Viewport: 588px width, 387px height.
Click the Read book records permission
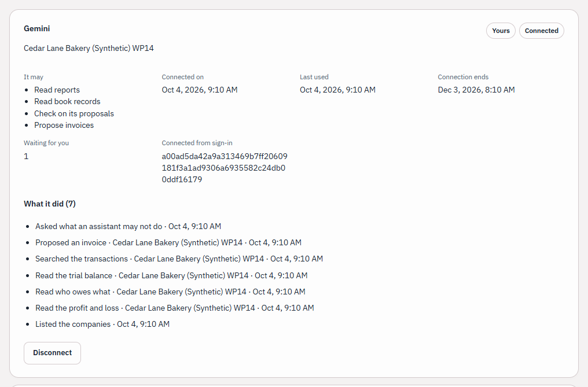67,102
